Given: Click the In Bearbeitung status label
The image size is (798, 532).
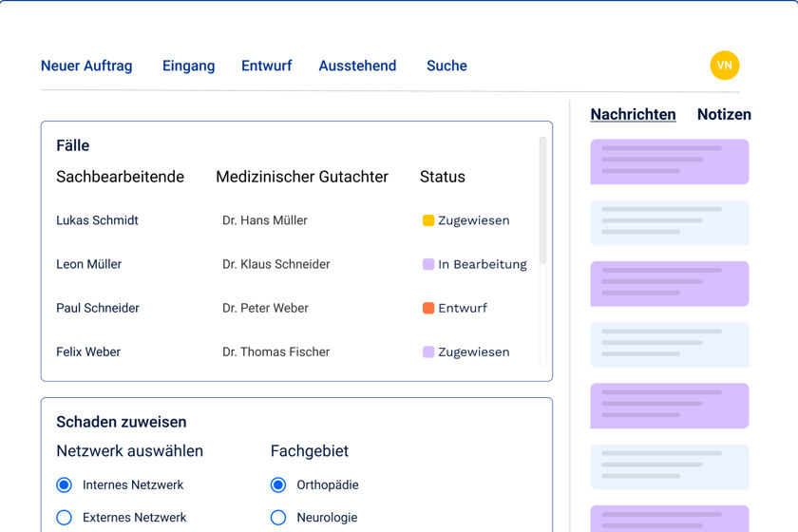Looking at the screenshot, I should (483, 264).
